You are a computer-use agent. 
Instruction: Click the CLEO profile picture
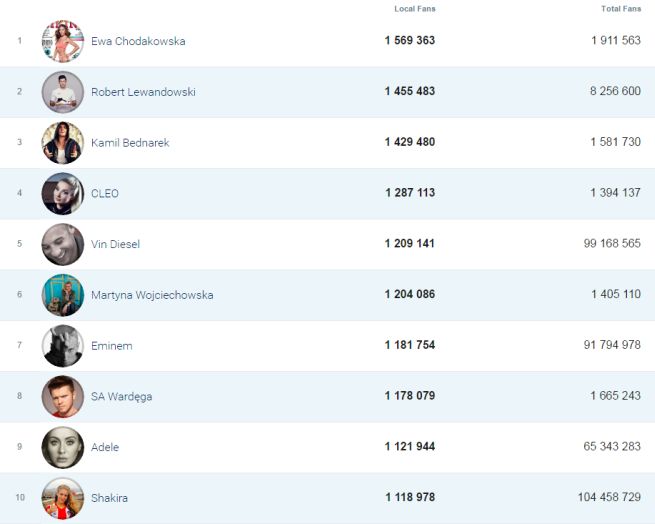(62, 193)
